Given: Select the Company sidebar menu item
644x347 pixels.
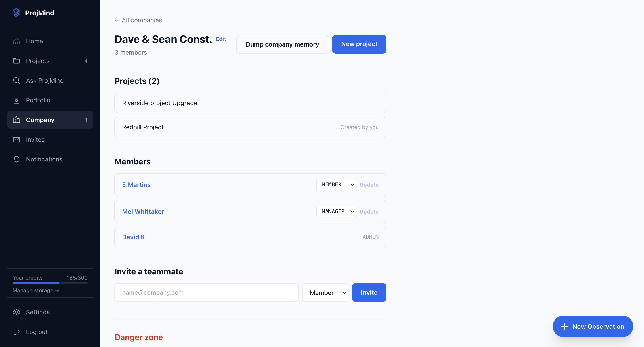Looking at the screenshot, I should point(50,120).
